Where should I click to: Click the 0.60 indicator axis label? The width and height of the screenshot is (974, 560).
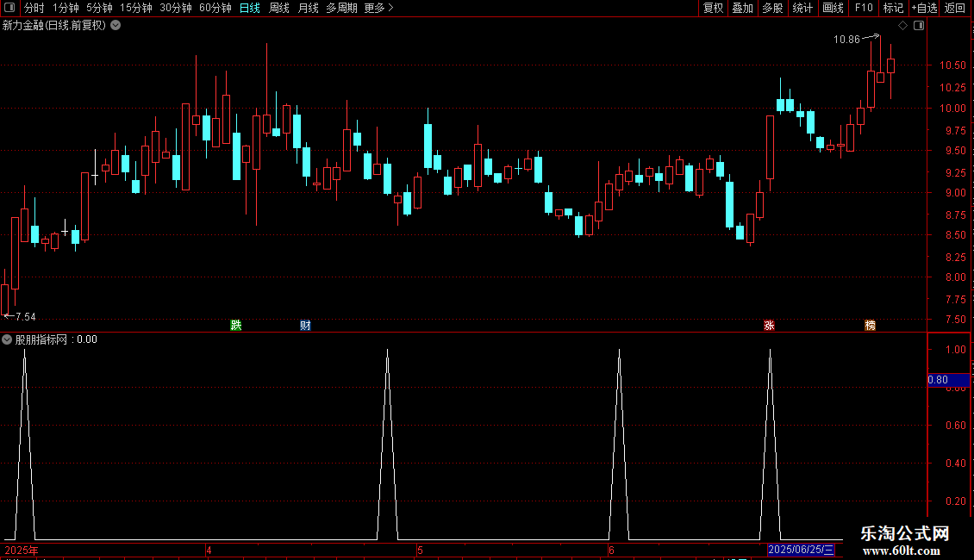point(955,426)
